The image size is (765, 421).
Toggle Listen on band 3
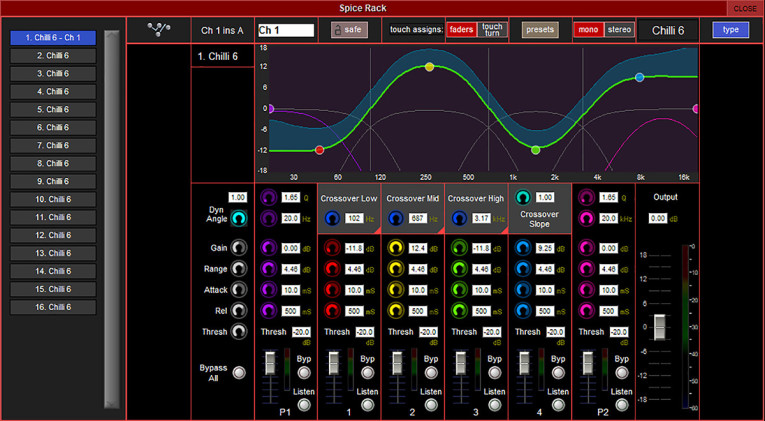(495, 405)
